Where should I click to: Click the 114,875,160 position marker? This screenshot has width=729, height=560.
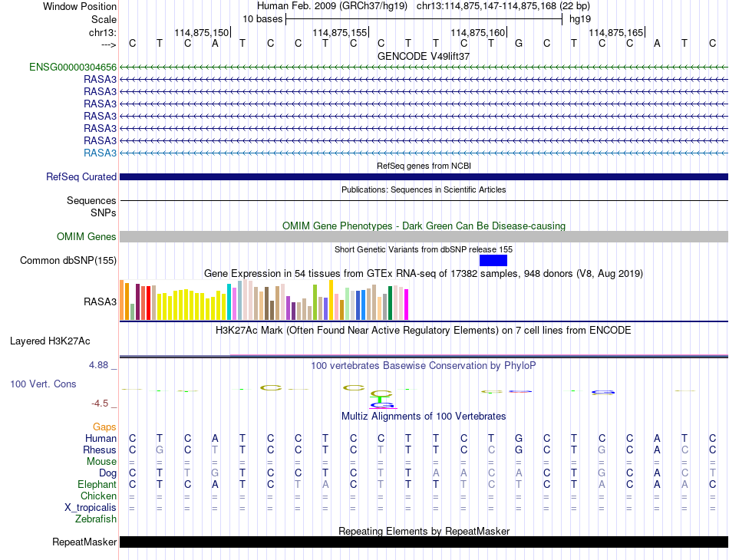pos(478,32)
